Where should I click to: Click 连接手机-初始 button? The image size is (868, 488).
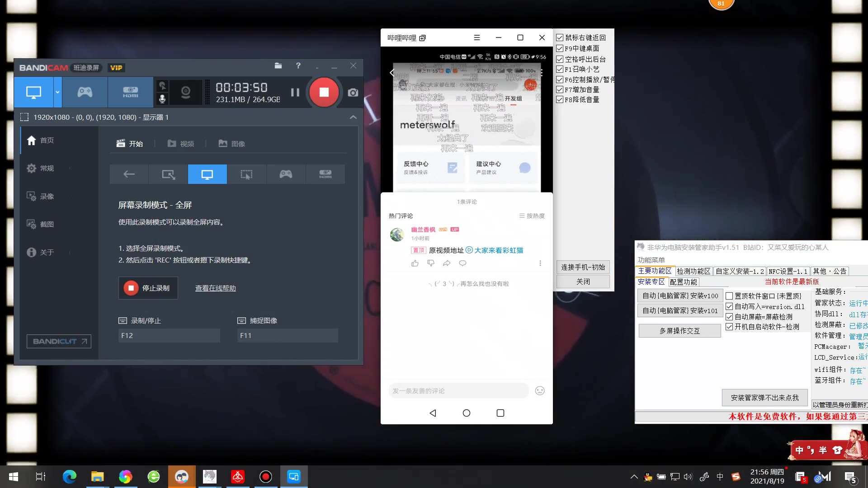583,267
